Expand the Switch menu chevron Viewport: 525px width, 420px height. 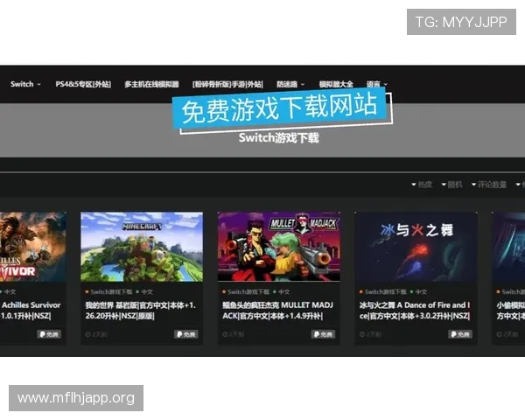pos(38,84)
